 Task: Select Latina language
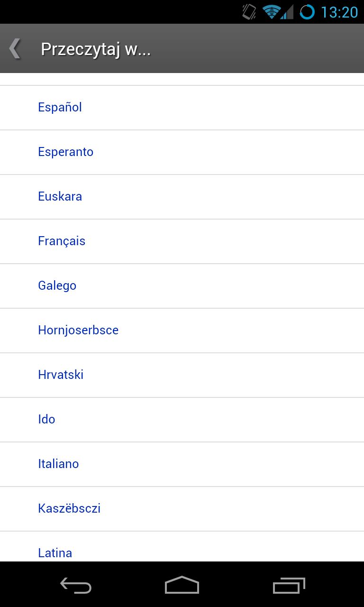[x=182, y=547]
